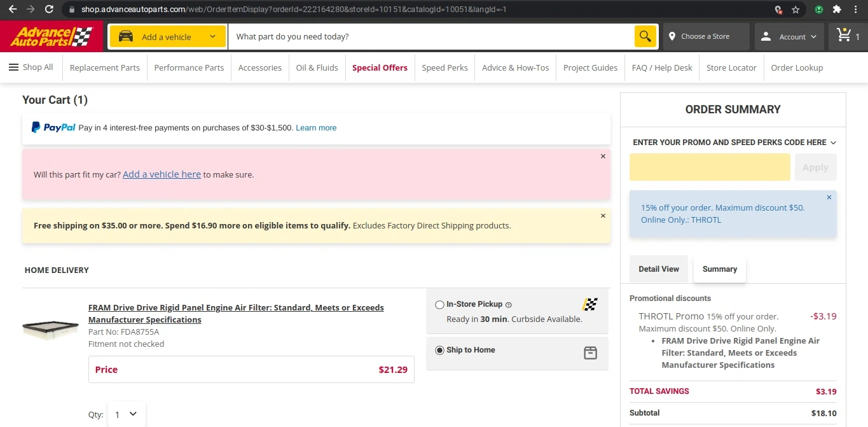Switch to the Detail View tab
Screen dimensions: 868x427
659,269
